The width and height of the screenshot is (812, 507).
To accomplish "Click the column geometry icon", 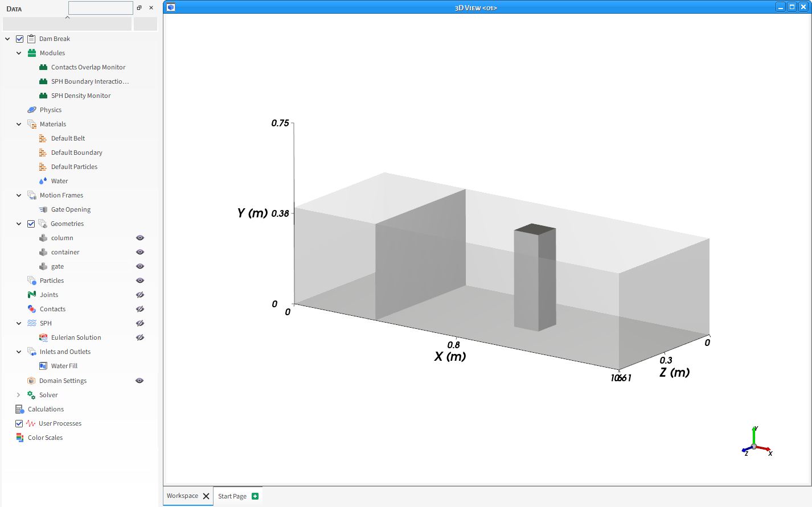I will [x=43, y=238].
